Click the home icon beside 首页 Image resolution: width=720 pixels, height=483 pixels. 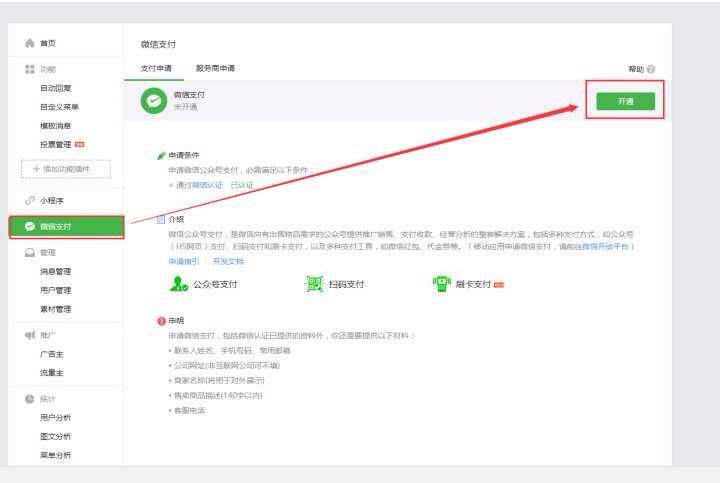[30, 43]
